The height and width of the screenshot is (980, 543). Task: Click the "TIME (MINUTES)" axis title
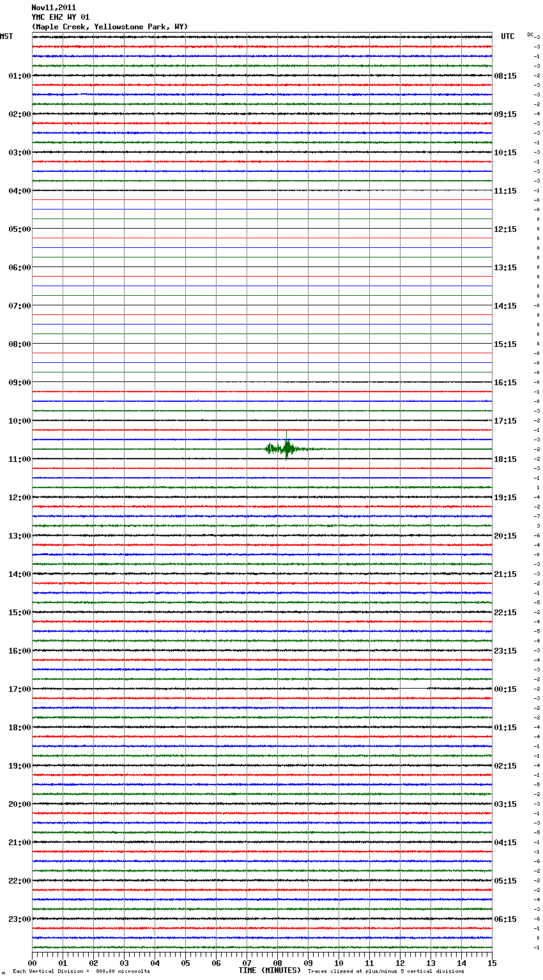click(270, 970)
